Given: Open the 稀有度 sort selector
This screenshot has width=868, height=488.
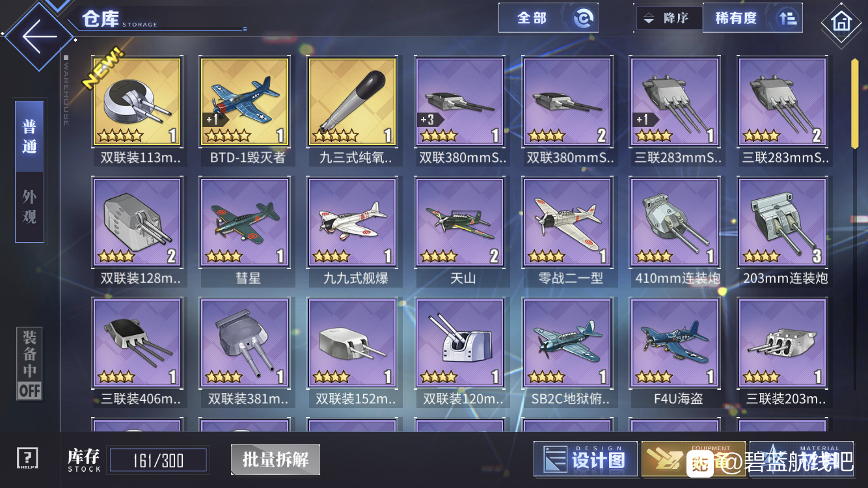Looking at the screenshot, I should point(753,18).
